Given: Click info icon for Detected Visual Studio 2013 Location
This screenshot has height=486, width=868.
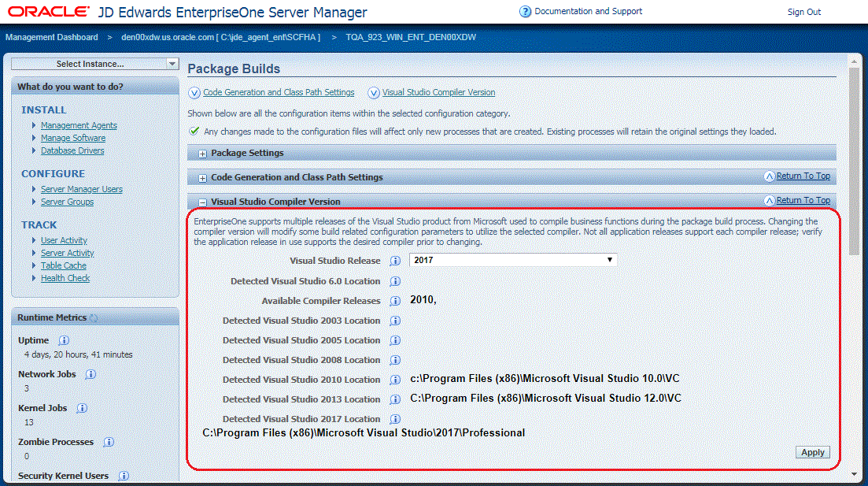Looking at the screenshot, I should tap(395, 399).
